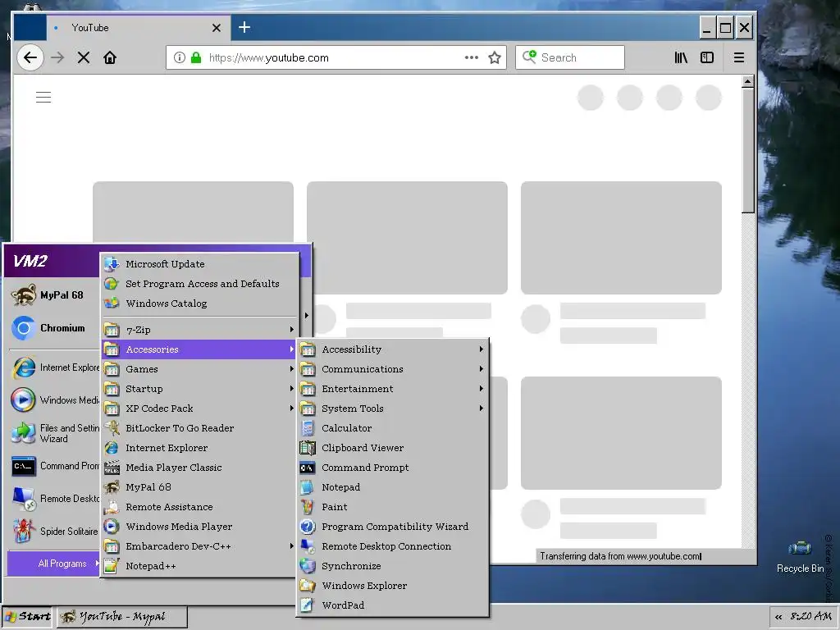The height and width of the screenshot is (630, 840).
Task: Select the highlighted Accessories menu item
Action: click(x=199, y=349)
